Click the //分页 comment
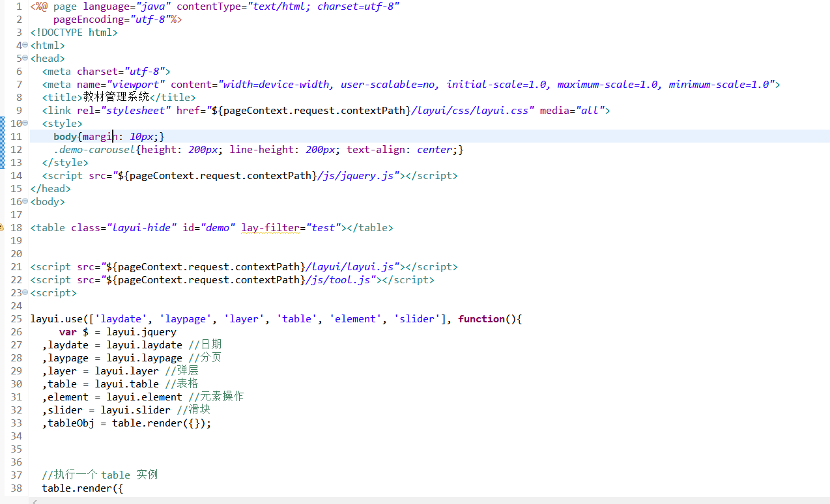The width and height of the screenshot is (830, 504). [x=205, y=357]
